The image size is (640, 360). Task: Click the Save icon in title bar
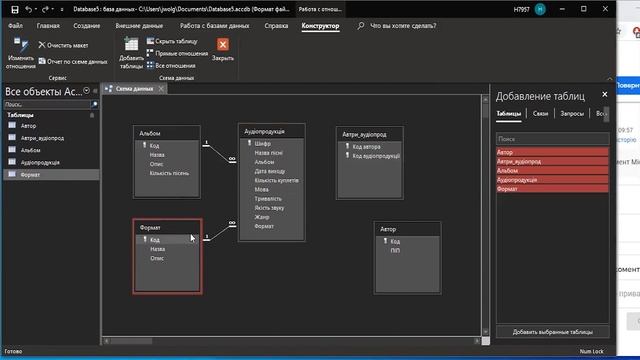point(15,9)
